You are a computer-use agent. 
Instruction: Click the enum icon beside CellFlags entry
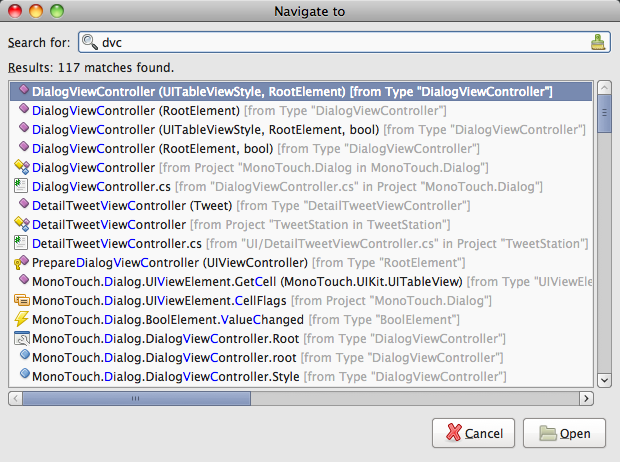click(x=22, y=300)
